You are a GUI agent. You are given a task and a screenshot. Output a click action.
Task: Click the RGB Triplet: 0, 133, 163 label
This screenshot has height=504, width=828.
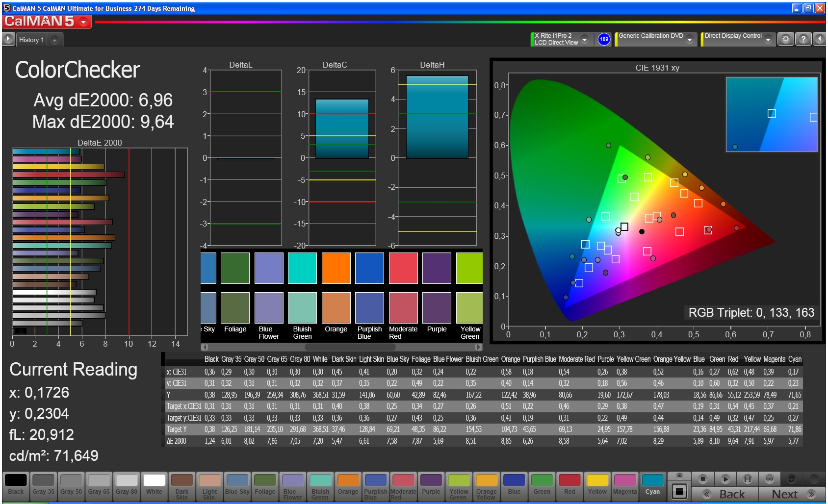click(751, 313)
